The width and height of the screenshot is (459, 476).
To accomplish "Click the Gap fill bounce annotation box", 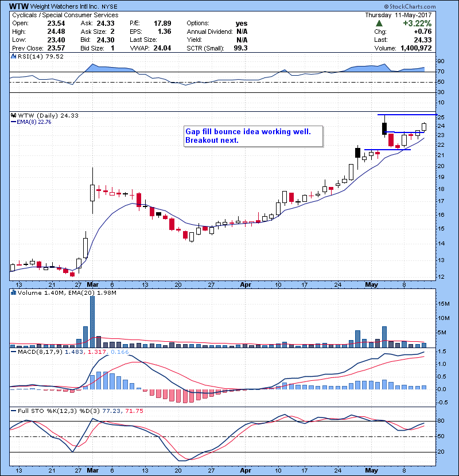I will click(x=254, y=136).
